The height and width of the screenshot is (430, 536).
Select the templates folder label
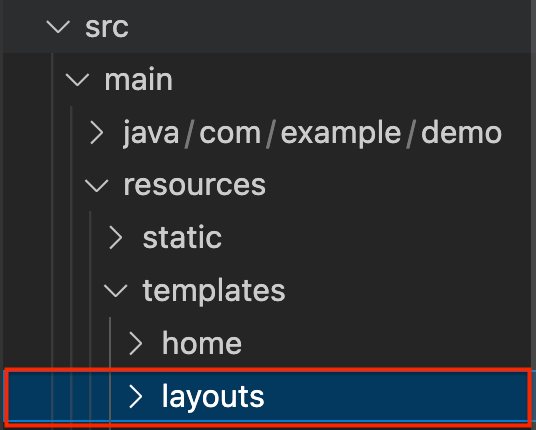tap(214, 291)
